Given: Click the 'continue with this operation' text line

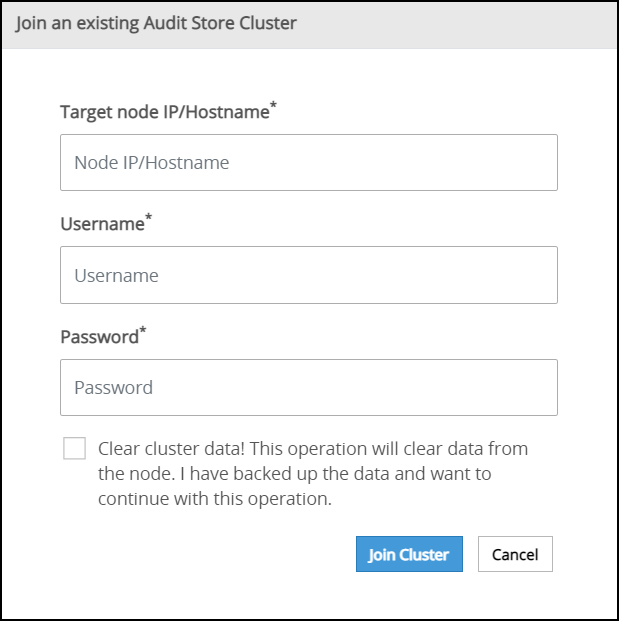Looking at the screenshot, I should click(214, 498).
